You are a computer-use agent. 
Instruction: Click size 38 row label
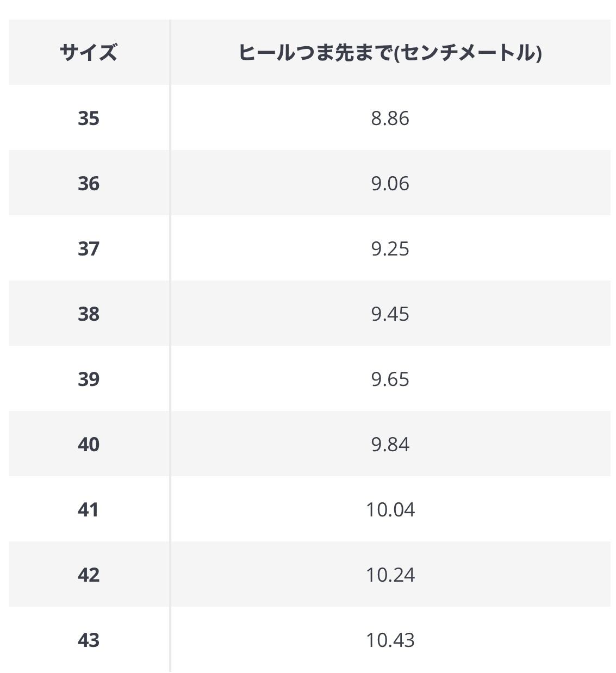pyautogui.click(x=89, y=314)
